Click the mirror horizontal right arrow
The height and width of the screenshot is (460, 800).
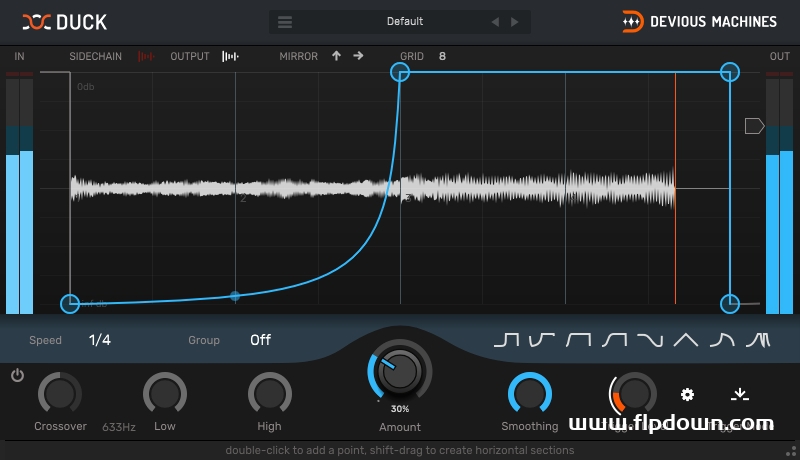point(358,56)
